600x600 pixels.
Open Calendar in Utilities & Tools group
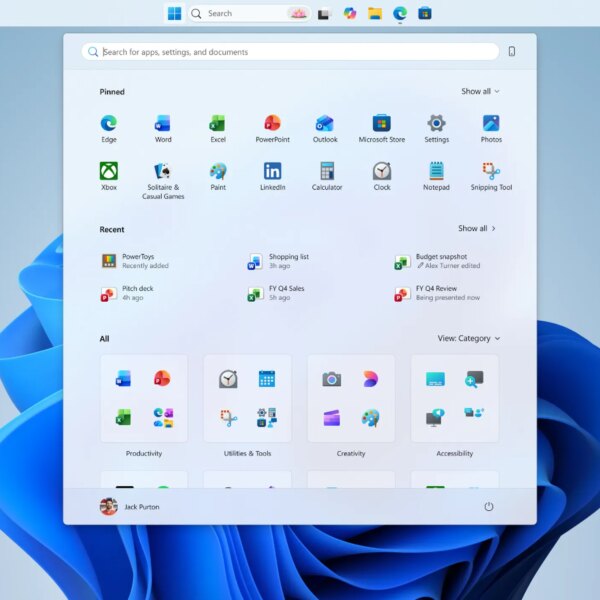[x=267, y=379]
